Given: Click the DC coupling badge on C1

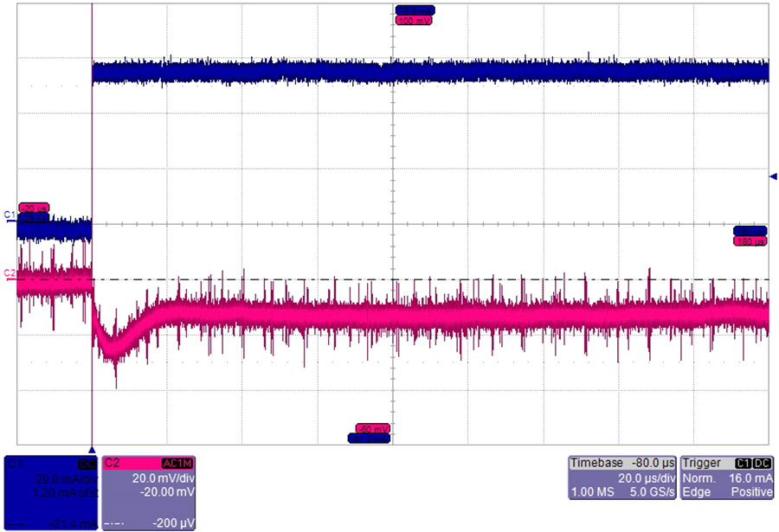Looking at the screenshot, I should click(85, 463).
